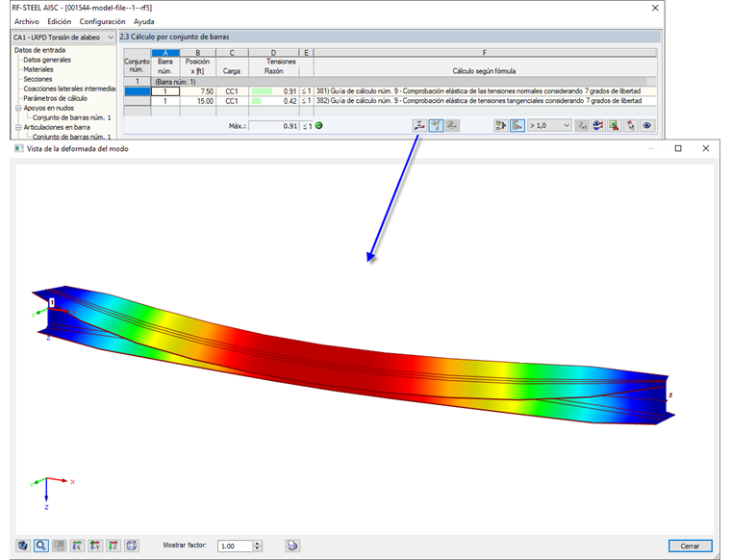Click the Cerrar button

(x=690, y=546)
